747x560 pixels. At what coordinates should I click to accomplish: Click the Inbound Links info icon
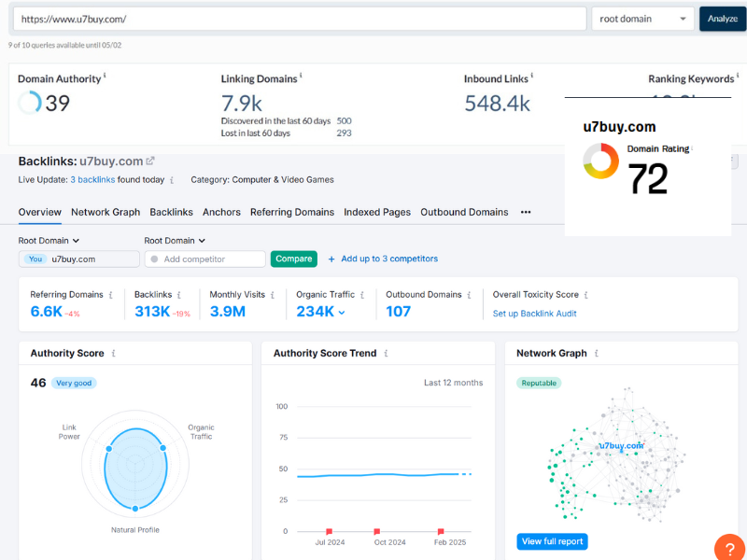tap(531, 76)
